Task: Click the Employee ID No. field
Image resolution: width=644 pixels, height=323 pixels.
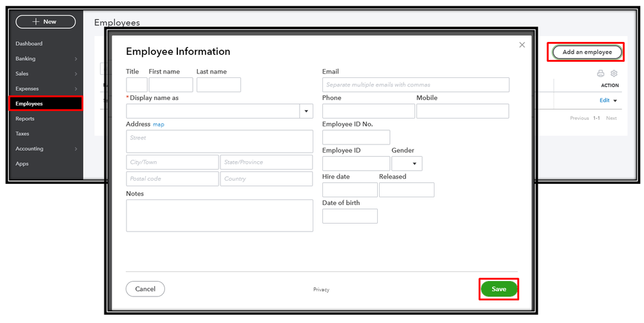Action: coord(356,137)
